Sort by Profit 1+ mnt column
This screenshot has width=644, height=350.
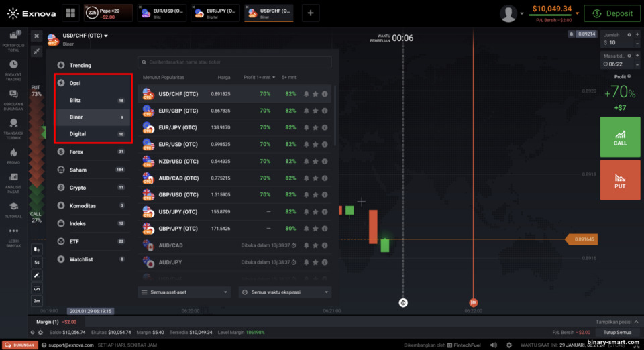[259, 78]
